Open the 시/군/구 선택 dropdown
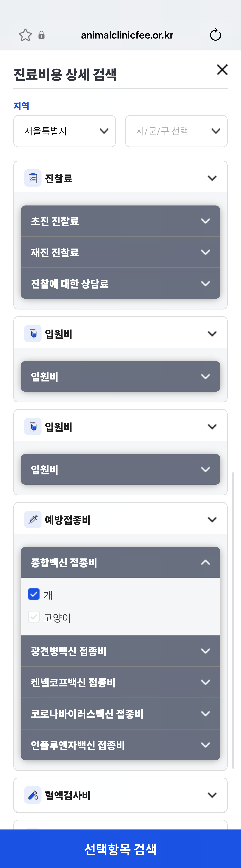Viewport: 241px width, 868px height. (176, 131)
